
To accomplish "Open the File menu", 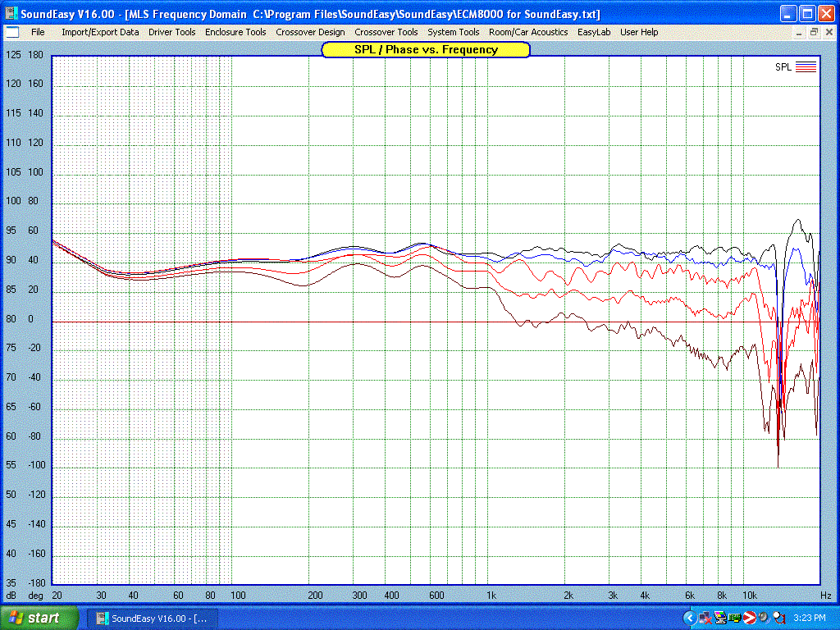I will tap(38, 32).
